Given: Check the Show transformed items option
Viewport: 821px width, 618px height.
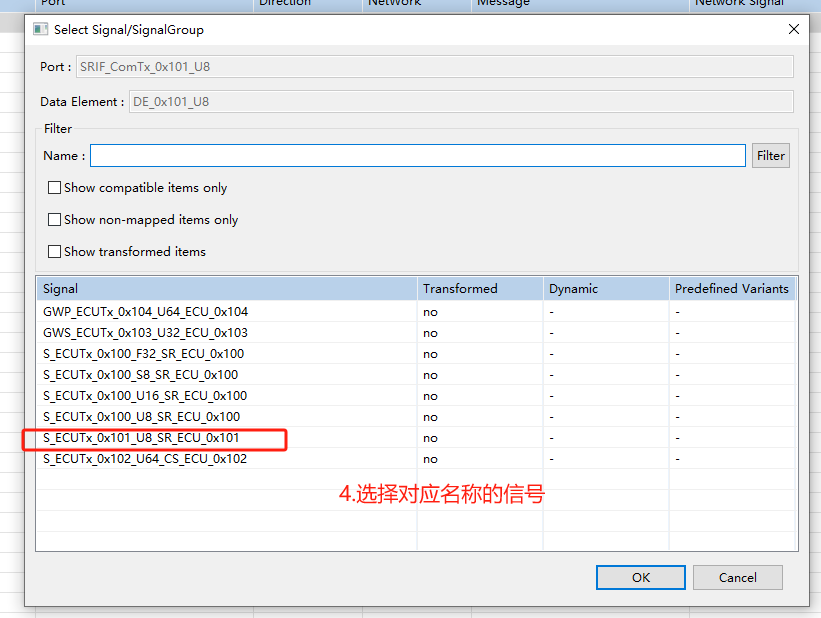Looking at the screenshot, I should click(55, 252).
